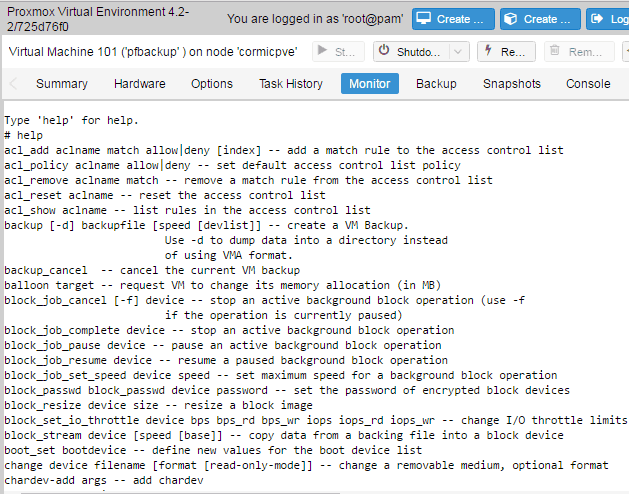629x494 pixels.
Task: Switch to the Hardware tab
Action: (140, 83)
